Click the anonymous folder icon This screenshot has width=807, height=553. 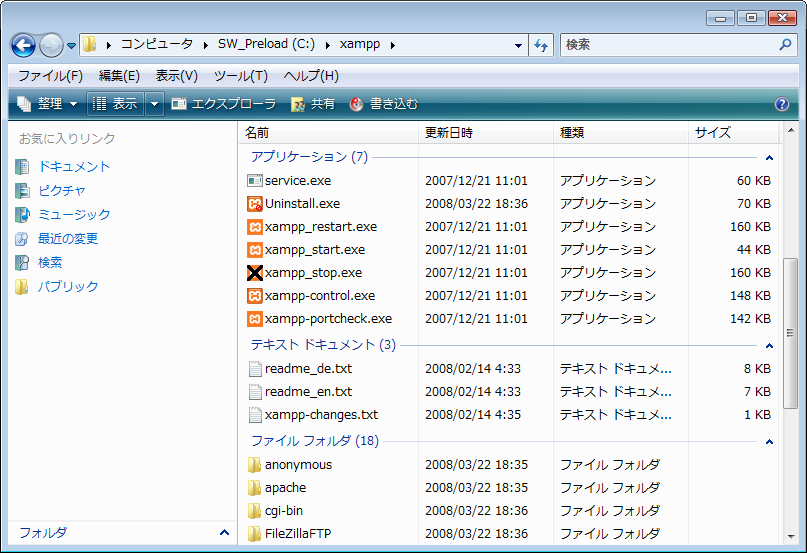254,465
